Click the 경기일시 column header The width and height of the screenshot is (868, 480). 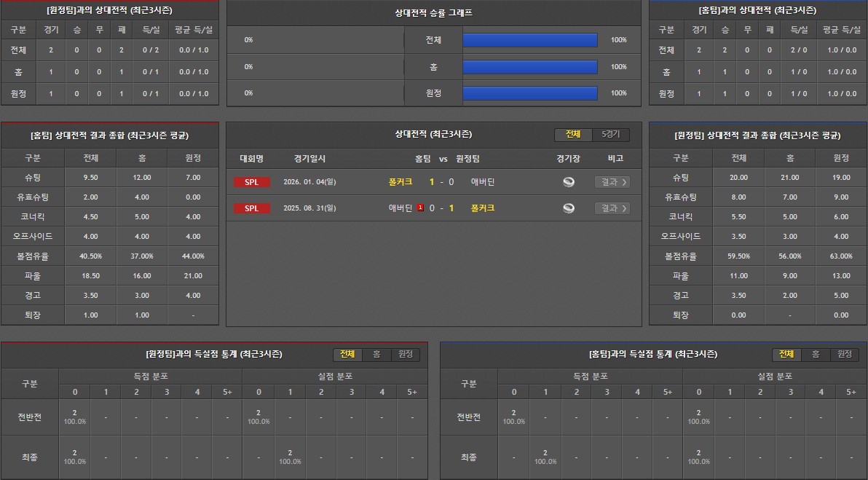click(x=310, y=158)
